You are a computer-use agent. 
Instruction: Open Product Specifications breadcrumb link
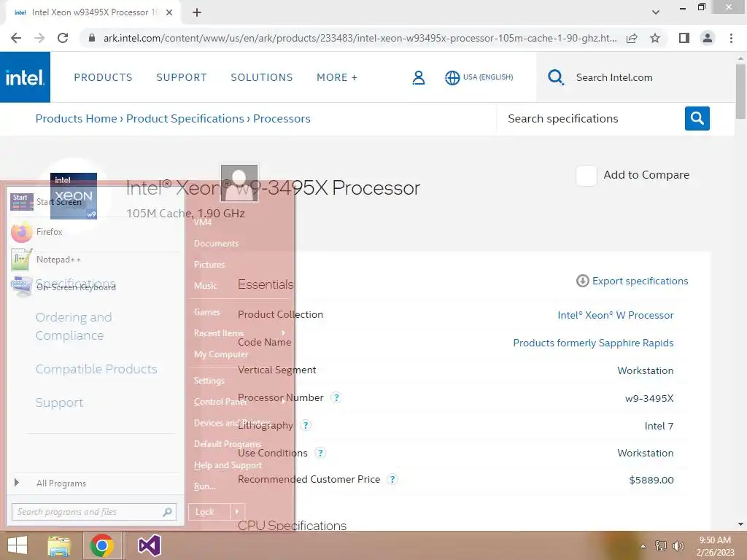185,119
